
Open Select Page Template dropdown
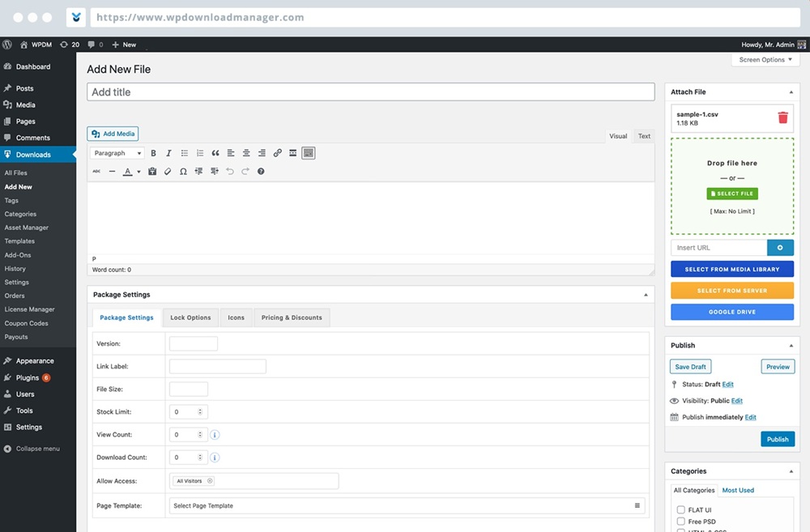point(407,505)
